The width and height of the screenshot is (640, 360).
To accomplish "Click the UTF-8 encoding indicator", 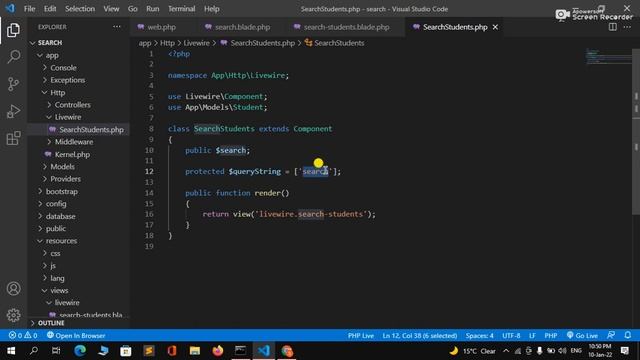I will (x=511, y=336).
